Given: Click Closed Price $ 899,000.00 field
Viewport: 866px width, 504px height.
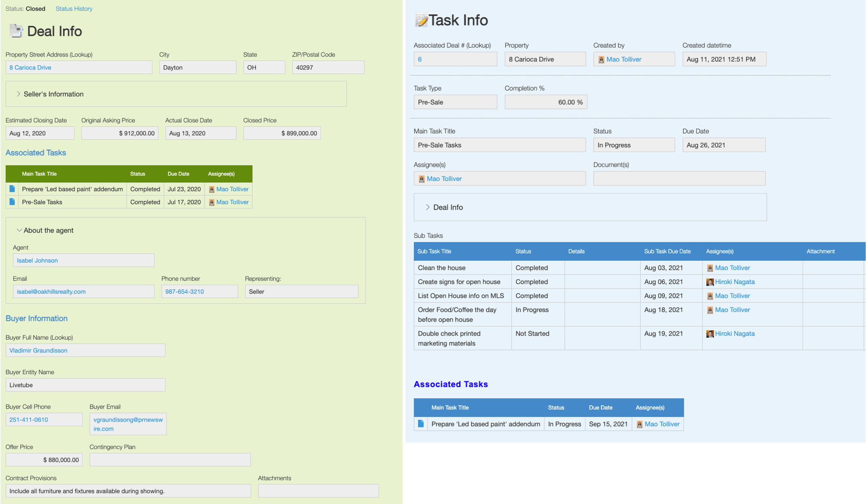Looking at the screenshot, I should [282, 133].
